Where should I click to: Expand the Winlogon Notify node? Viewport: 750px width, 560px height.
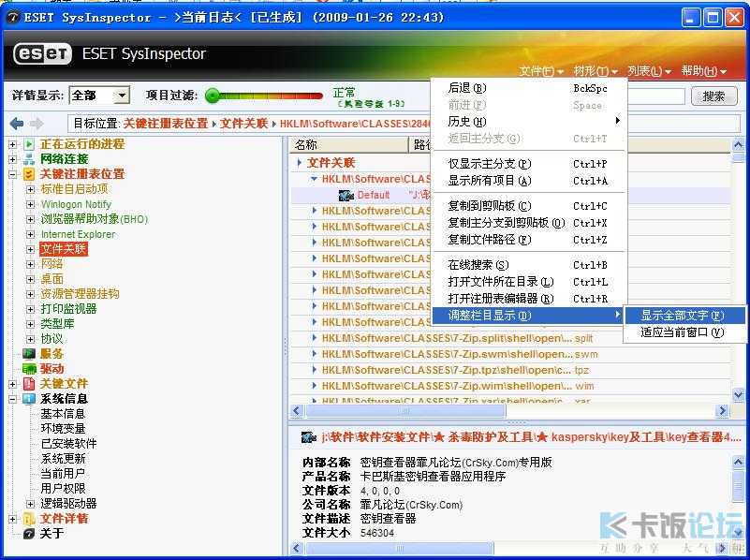(31, 204)
